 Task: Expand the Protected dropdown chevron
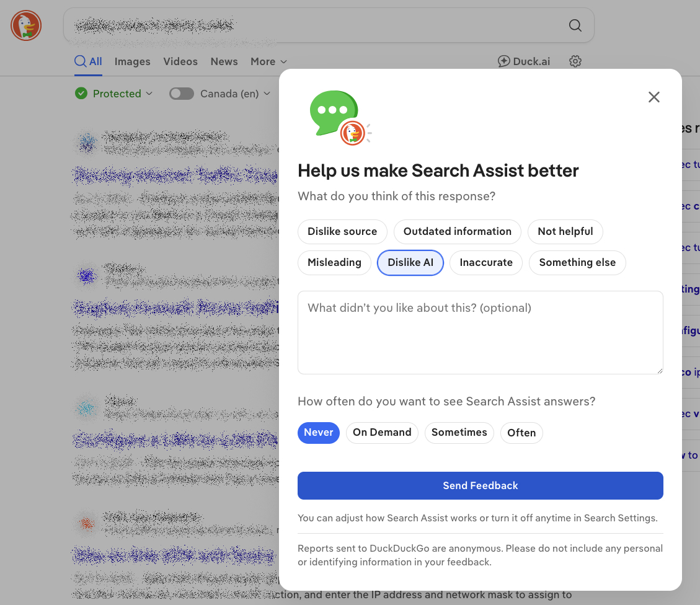[149, 94]
